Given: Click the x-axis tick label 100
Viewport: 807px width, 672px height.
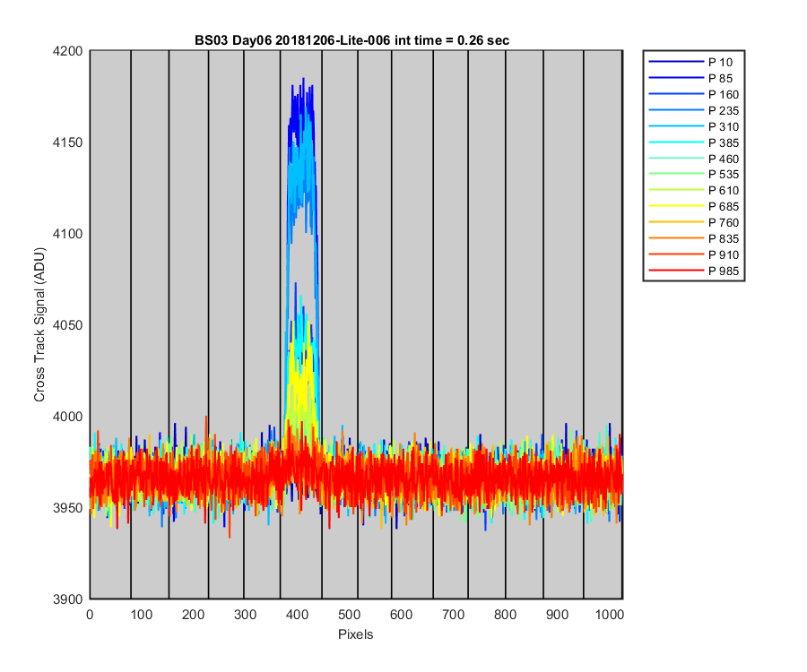Looking at the screenshot, I should [141, 615].
